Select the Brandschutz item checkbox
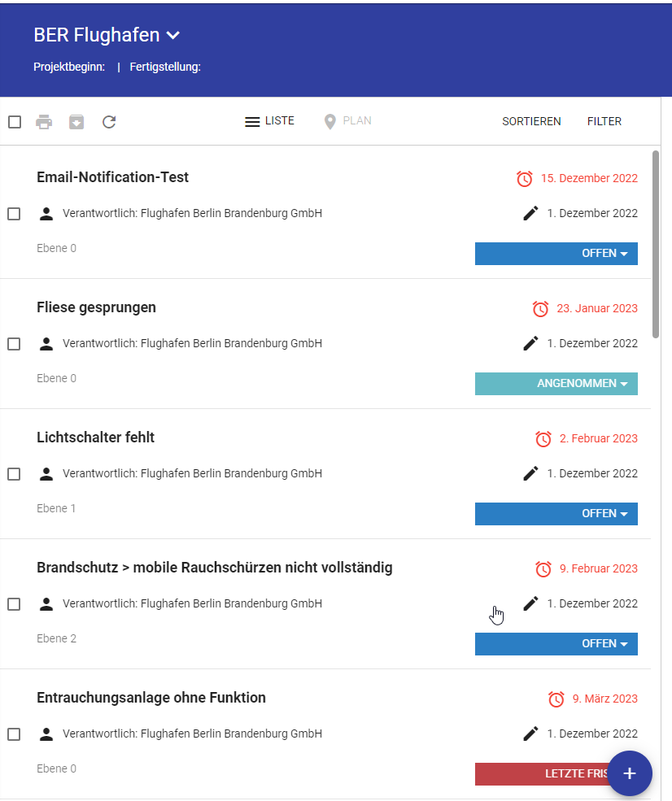The width and height of the screenshot is (672, 801). tap(14, 604)
